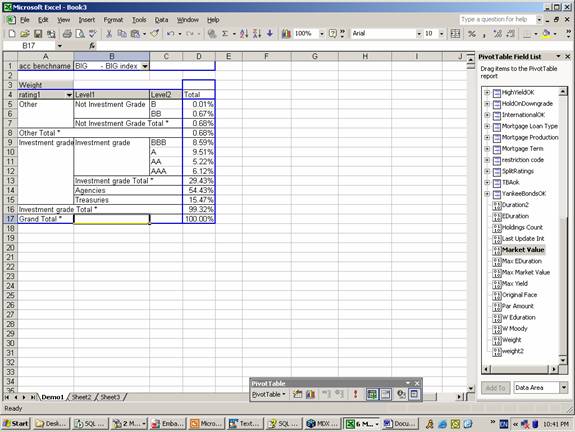This screenshot has width=575, height=432.
Task: Open the Format menu
Action: pos(113,20)
